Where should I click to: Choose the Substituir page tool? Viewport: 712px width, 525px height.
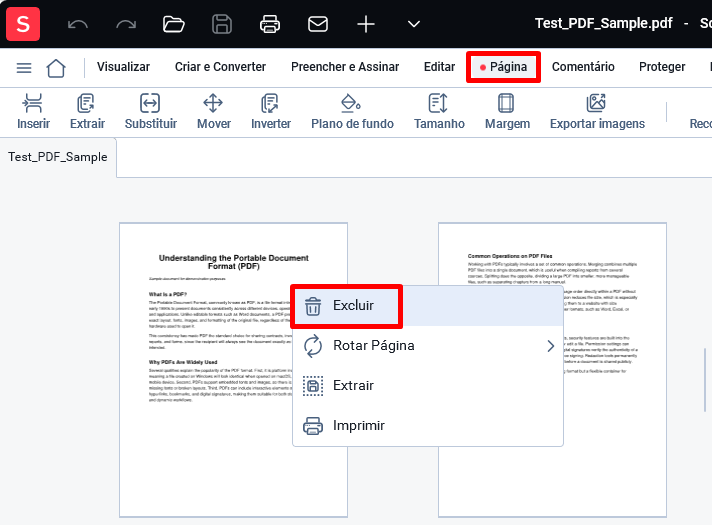pyautogui.click(x=151, y=112)
